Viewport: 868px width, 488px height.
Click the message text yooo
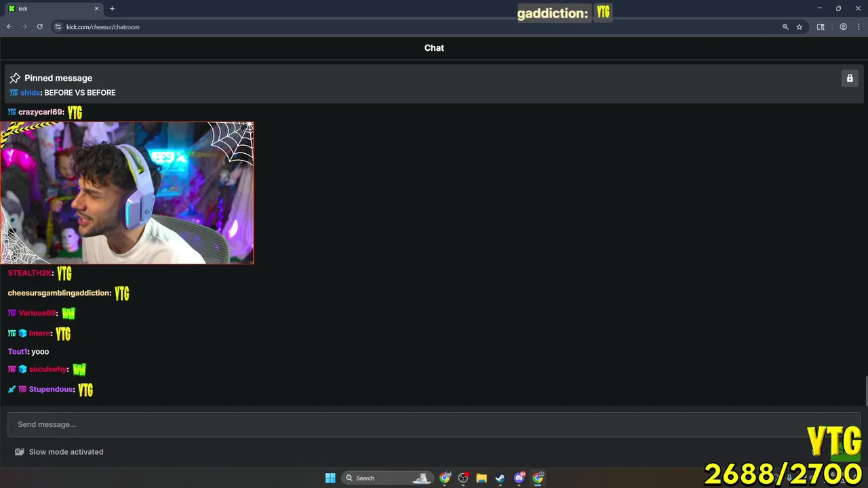coord(40,351)
